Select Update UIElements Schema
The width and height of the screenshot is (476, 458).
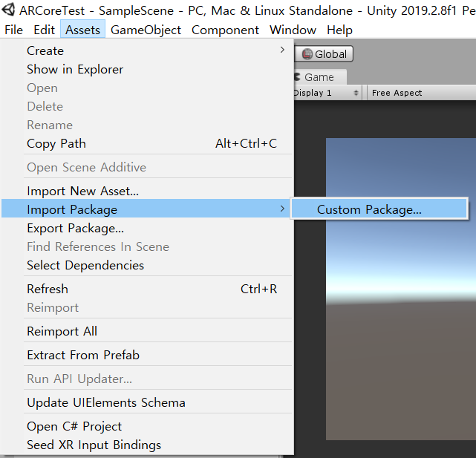click(x=147, y=402)
